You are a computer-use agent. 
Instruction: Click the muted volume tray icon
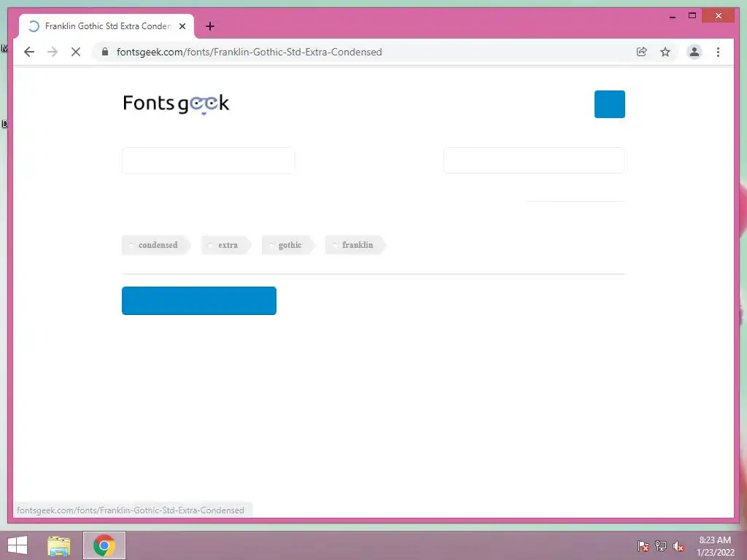[x=678, y=546]
